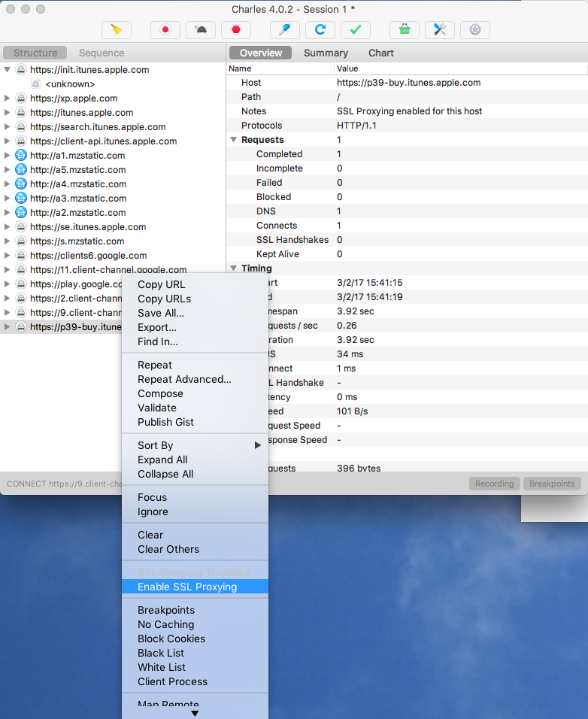Expand the p39-buy.itunes host arrow
Image resolution: width=588 pixels, height=719 pixels.
tap(8, 327)
